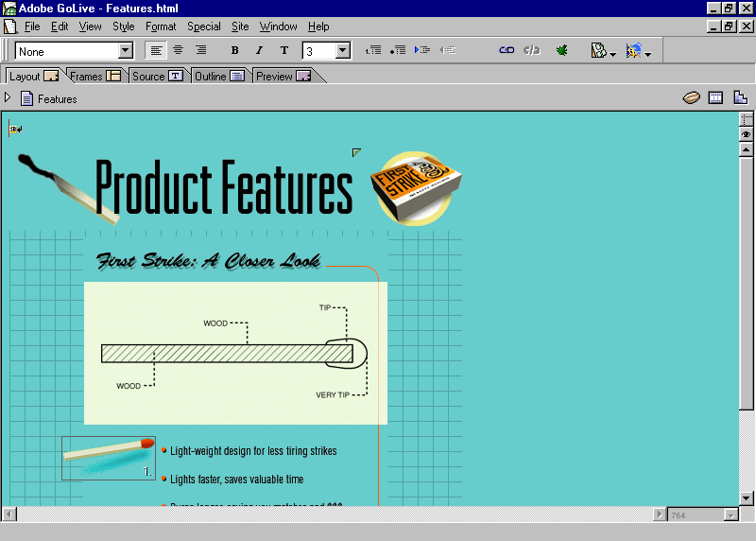Click the vertical scrollbar thumb
This screenshot has height=541, width=756.
747,284
